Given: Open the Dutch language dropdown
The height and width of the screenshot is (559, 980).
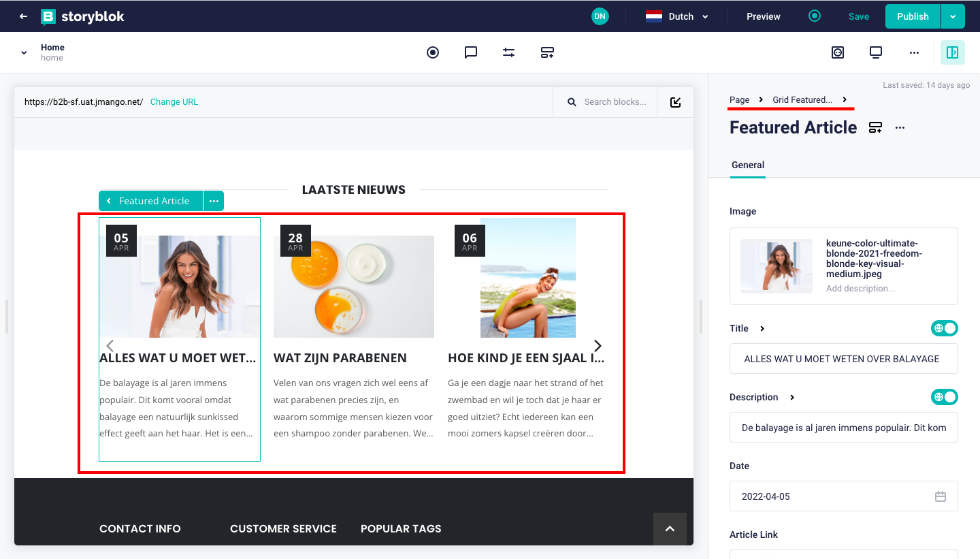Looking at the screenshot, I should click(677, 16).
